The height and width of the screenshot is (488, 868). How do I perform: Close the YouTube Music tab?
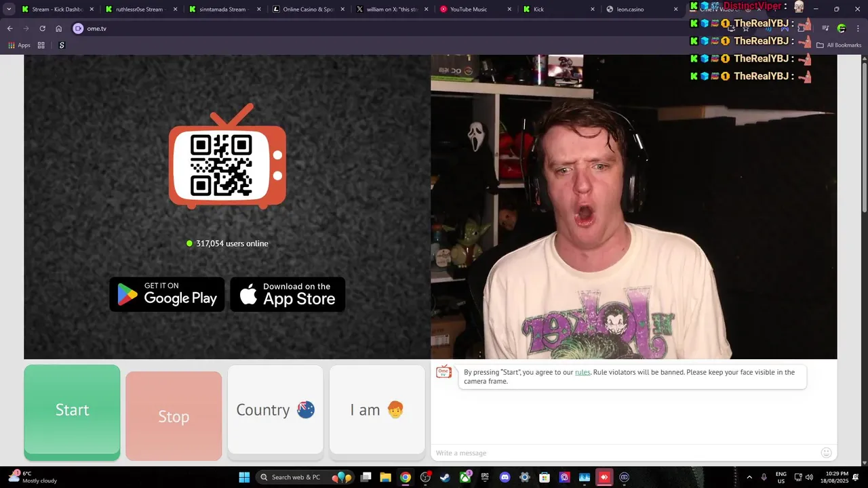(509, 9)
